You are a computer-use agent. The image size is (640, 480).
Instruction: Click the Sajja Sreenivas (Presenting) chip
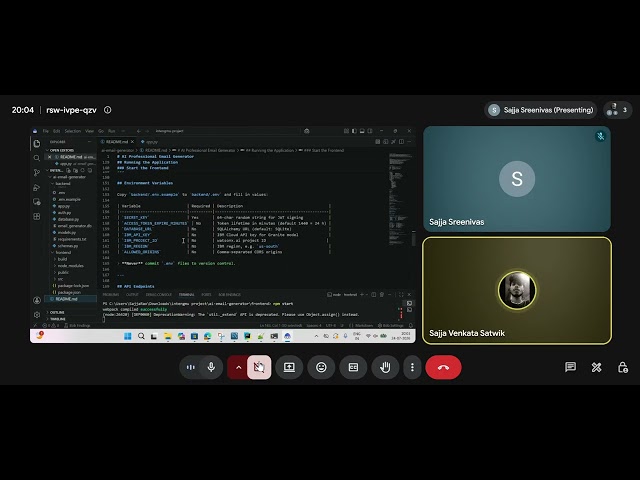click(x=540, y=110)
